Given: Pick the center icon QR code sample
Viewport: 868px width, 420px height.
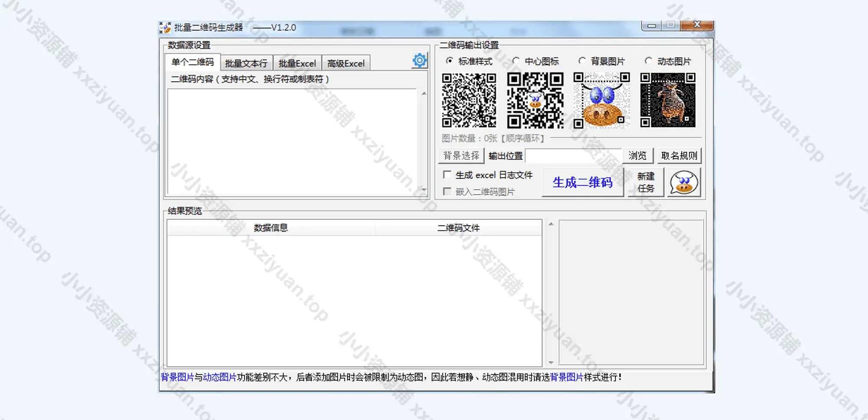Looking at the screenshot, I should [x=535, y=100].
